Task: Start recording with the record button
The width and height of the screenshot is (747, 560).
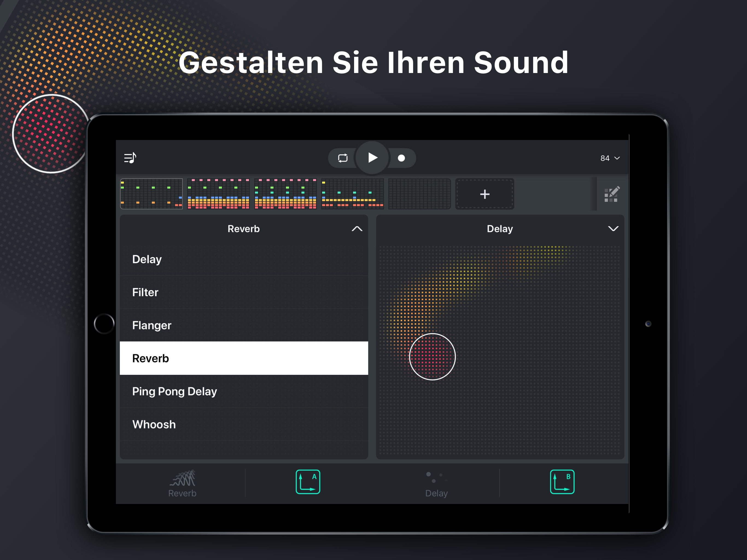Action: click(x=401, y=158)
